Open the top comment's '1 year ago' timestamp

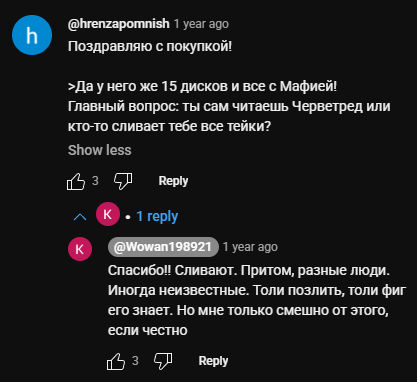201,24
